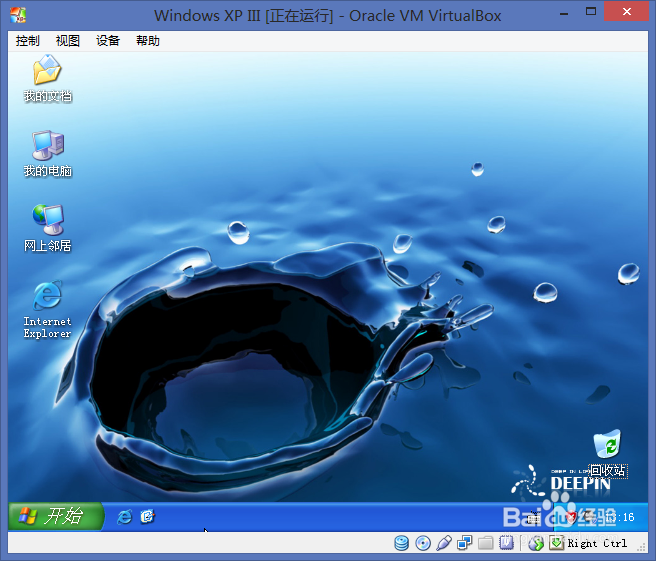
Task: Click the red security shield tray icon
Action: click(571, 517)
